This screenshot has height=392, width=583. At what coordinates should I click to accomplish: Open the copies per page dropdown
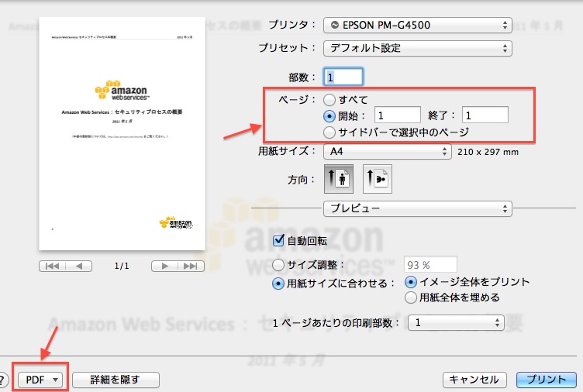coord(456,322)
